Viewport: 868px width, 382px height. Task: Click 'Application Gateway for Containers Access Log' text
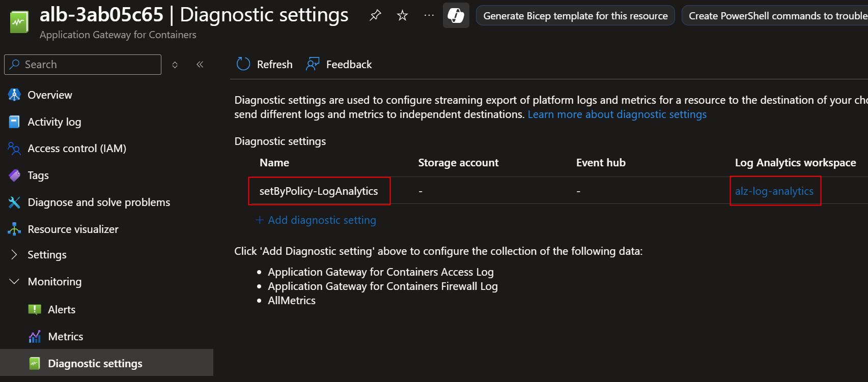381,272
